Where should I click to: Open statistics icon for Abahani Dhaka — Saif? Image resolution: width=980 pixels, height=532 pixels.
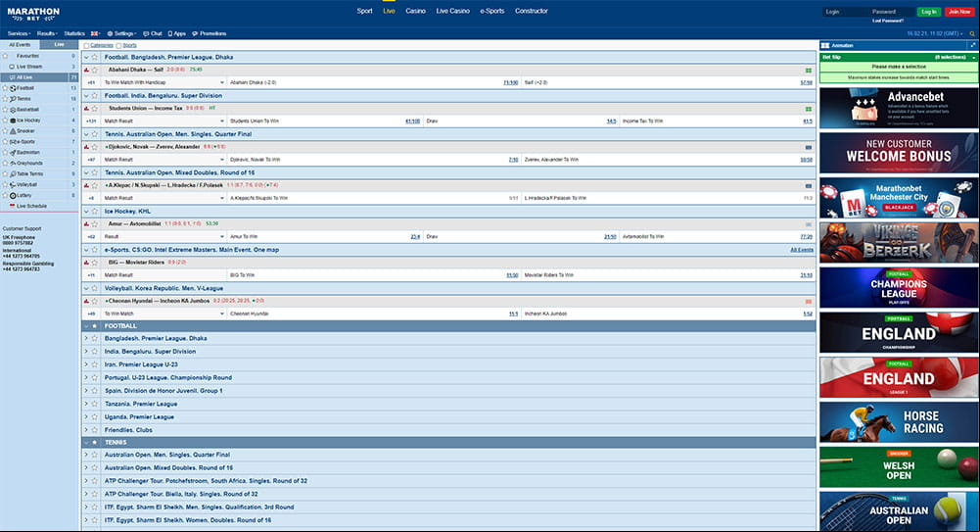click(x=87, y=70)
